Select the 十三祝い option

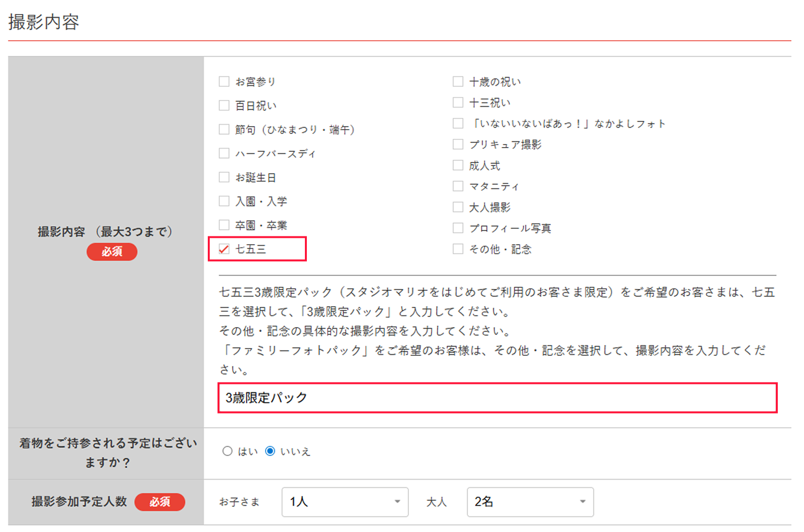point(457,102)
